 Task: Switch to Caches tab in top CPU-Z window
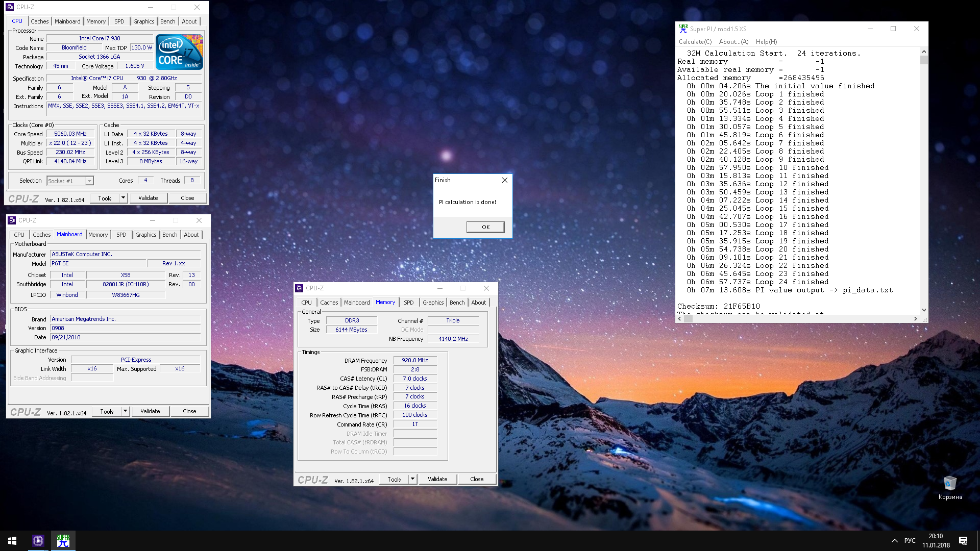point(39,21)
